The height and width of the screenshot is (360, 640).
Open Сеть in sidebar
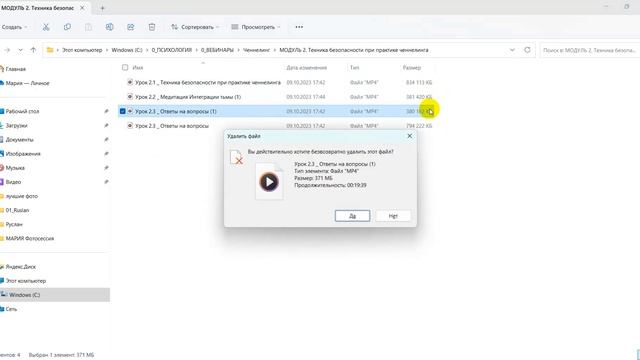click(11, 309)
